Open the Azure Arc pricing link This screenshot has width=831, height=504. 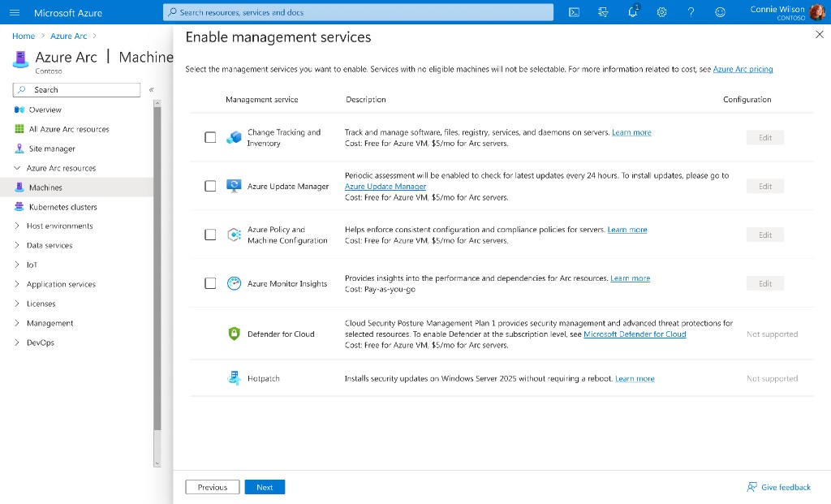coord(743,70)
